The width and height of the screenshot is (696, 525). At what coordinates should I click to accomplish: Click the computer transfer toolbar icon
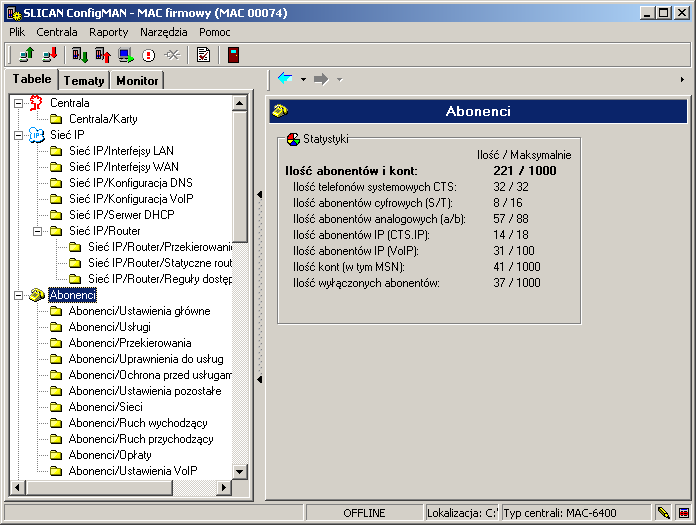click(x=126, y=55)
